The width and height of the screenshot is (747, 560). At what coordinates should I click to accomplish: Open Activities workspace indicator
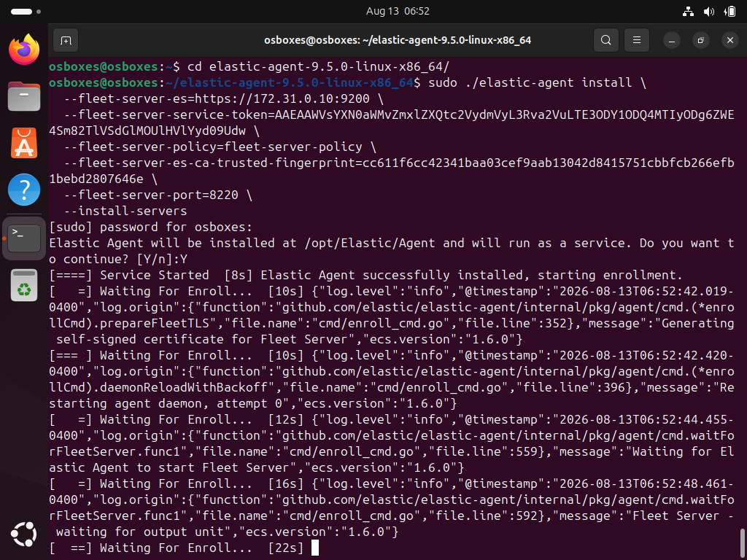[26, 12]
